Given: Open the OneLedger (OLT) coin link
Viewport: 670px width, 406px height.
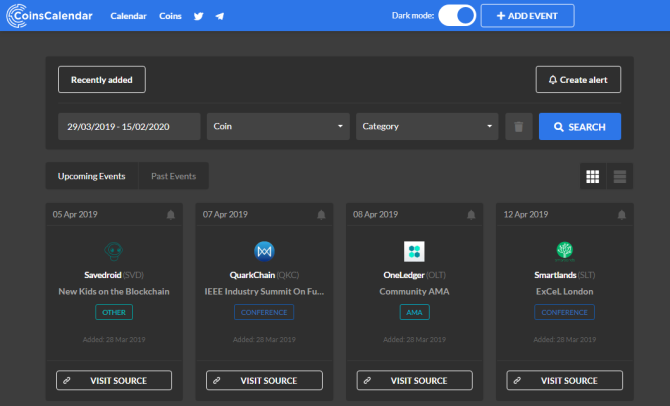Looking at the screenshot, I should (414, 275).
